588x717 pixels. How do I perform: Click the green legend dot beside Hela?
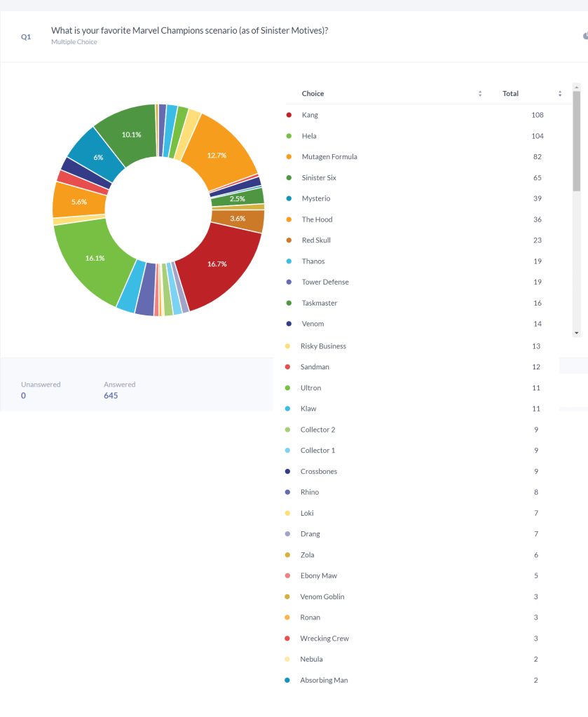(x=289, y=136)
